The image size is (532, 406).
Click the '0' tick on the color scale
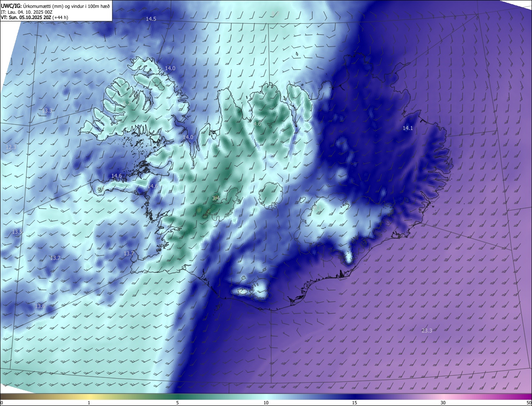pos(1,403)
